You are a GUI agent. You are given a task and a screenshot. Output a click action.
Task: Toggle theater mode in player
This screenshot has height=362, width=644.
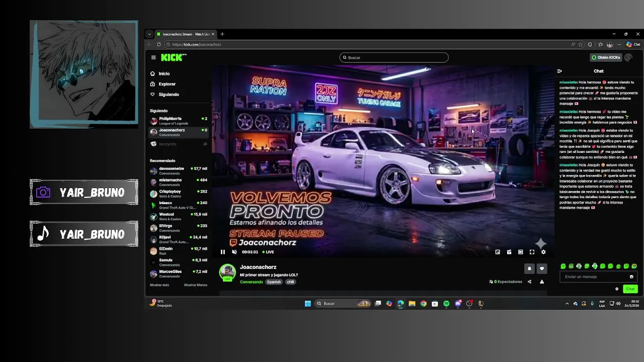(521, 252)
